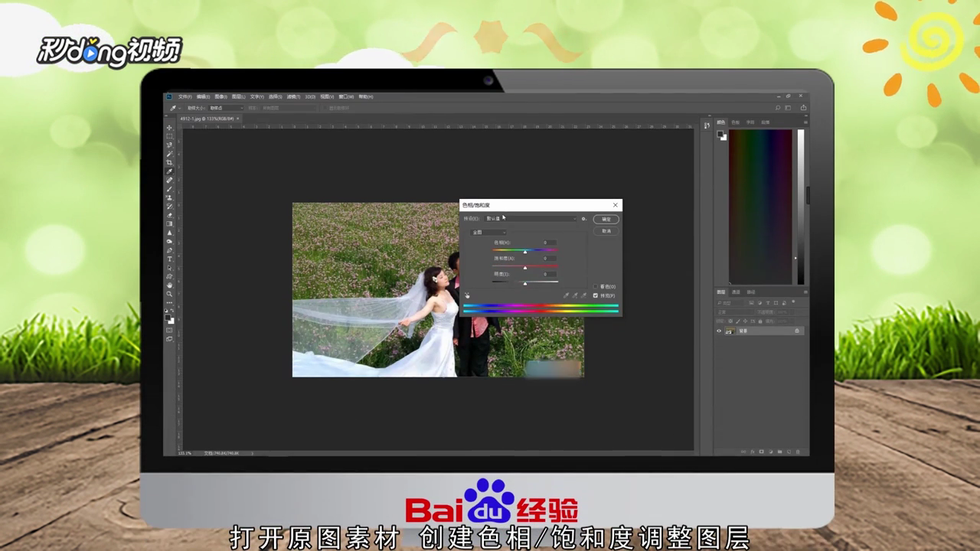
Task: Select the Path Selection tool
Action: (169, 268)
